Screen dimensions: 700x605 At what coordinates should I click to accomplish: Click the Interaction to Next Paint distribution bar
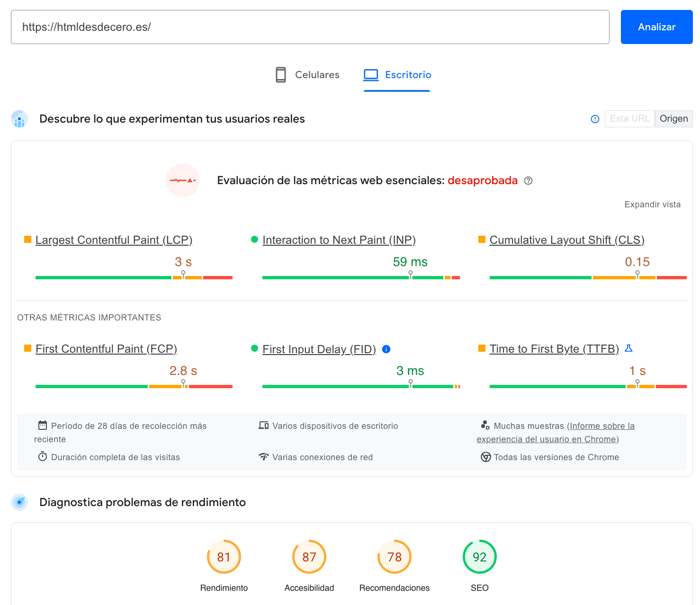click(x=361, y=277)
